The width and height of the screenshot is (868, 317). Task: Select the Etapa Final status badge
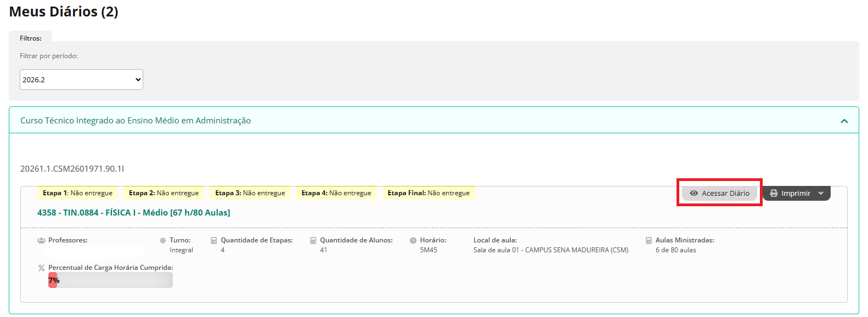[x=428, y=193]
